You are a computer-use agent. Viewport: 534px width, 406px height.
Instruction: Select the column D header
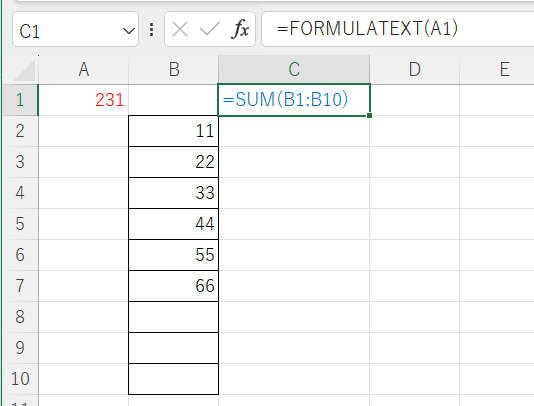tap(414, 69)
